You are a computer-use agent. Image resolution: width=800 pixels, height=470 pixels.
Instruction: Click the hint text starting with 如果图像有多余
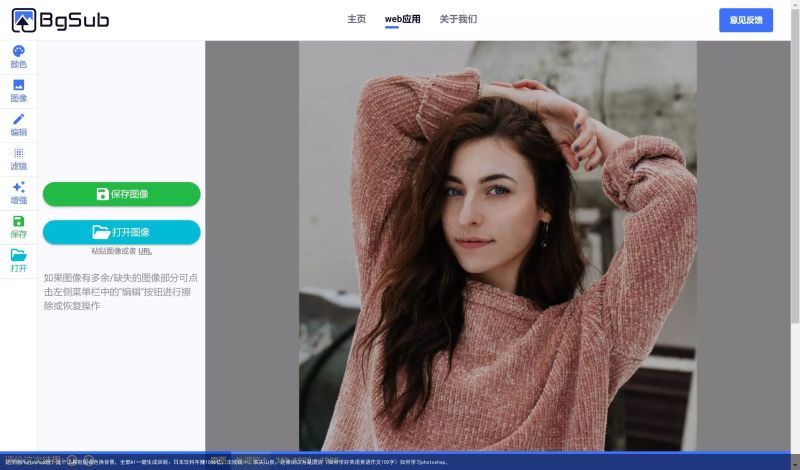click(120, 292)
